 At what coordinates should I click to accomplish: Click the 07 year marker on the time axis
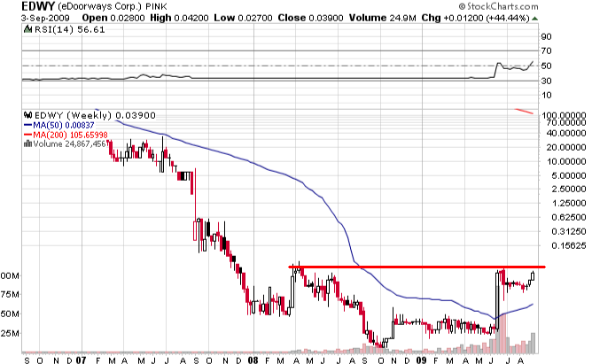(x=82, y=360)
